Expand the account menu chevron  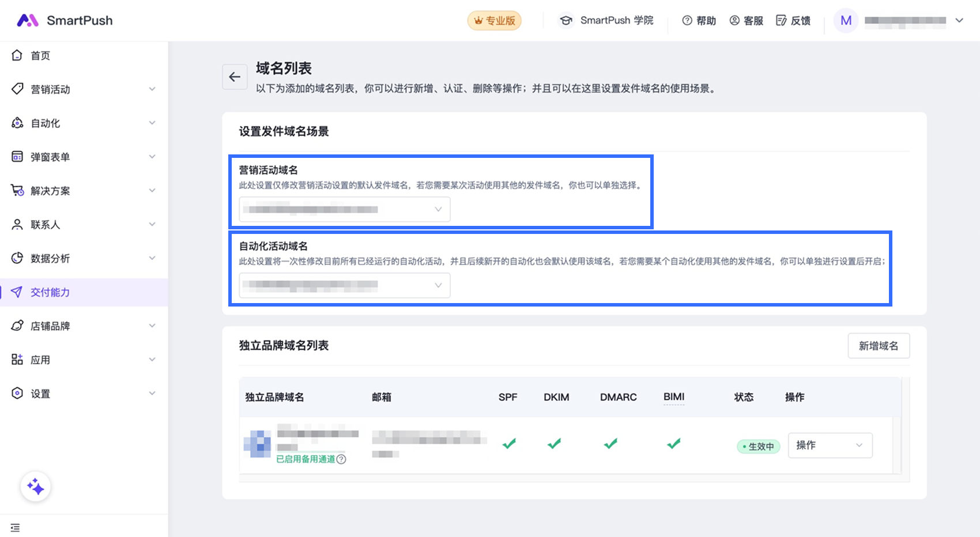click(x=959, y=21)
